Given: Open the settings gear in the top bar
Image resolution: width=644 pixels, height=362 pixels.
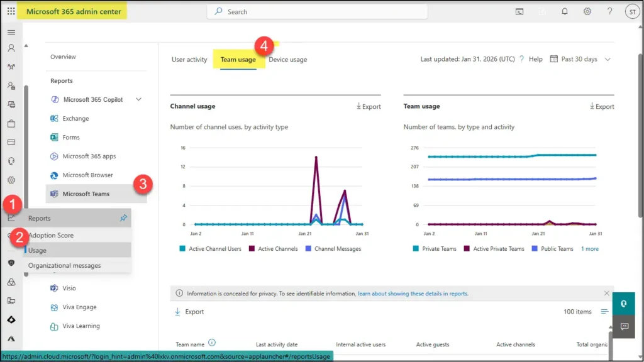Looking at the screenshot, I should click(587, 11).
